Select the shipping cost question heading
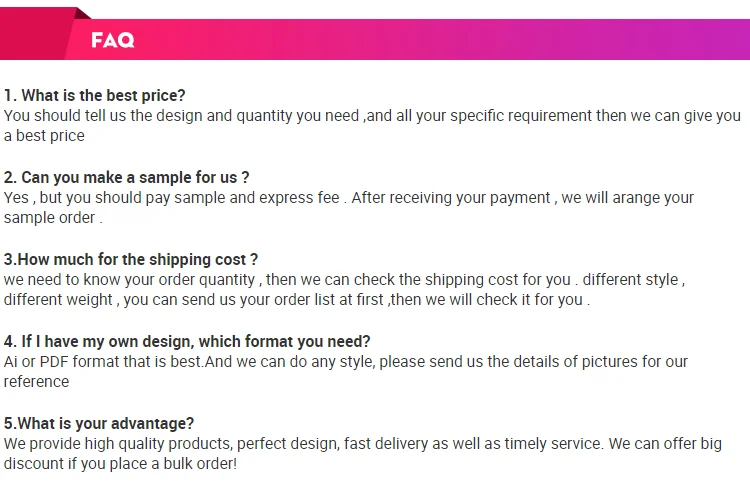Image resolution: width=750 pixels, height=490 pixels. (131, 260)
